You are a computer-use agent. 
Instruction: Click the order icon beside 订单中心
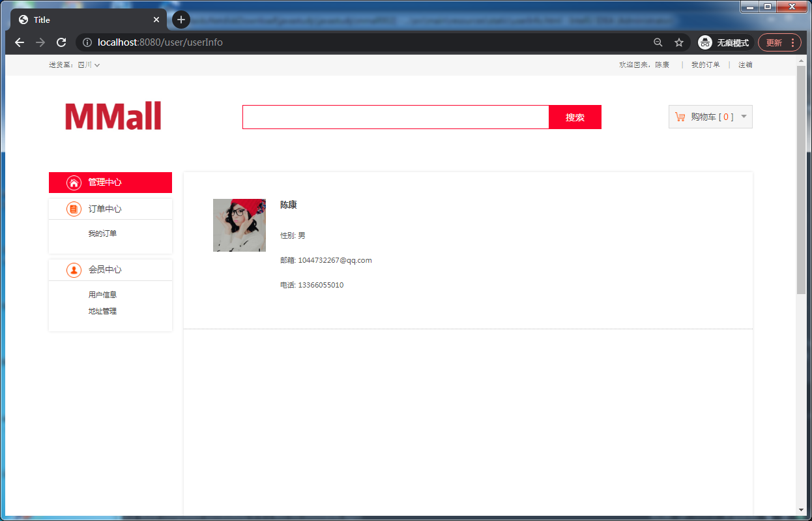tap(74, 209)
